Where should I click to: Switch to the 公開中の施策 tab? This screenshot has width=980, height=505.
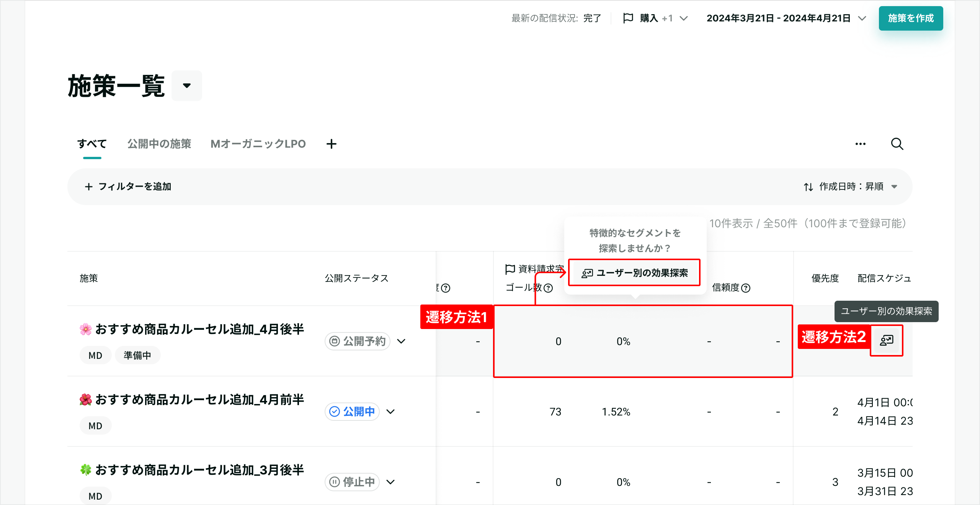[x=159, y=144]
